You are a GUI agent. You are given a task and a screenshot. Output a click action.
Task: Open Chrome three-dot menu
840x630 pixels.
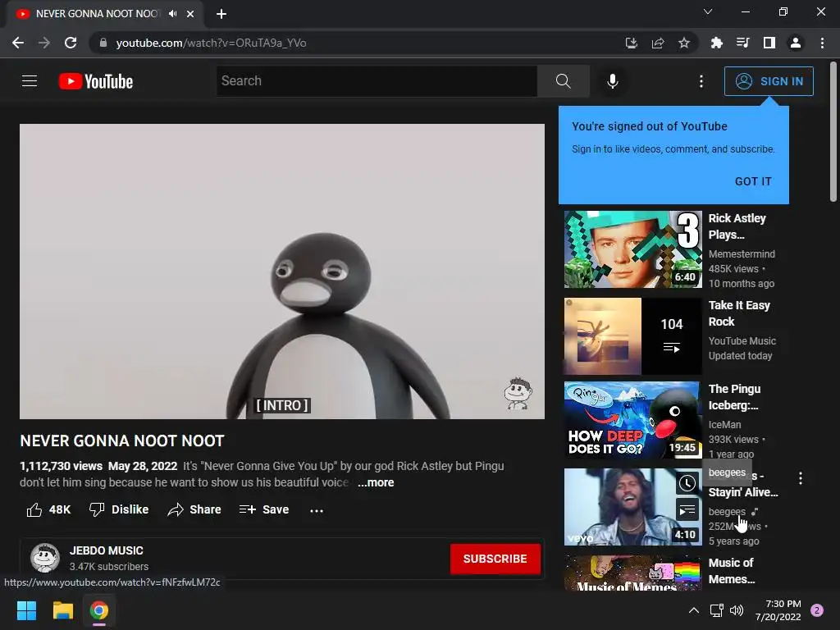pyautogui.click(x=822, y=43)
